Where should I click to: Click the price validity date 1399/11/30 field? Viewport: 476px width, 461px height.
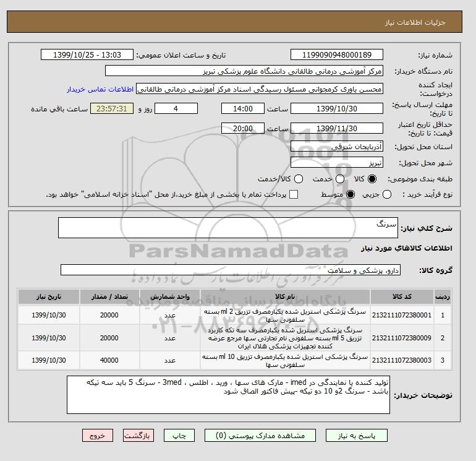[337, 128]
